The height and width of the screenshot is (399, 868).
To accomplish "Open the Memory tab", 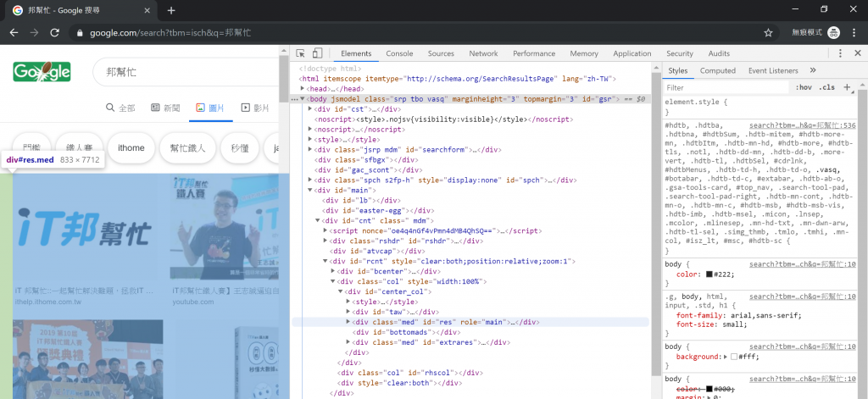I will pyautogui.click(x=584, y=53).
